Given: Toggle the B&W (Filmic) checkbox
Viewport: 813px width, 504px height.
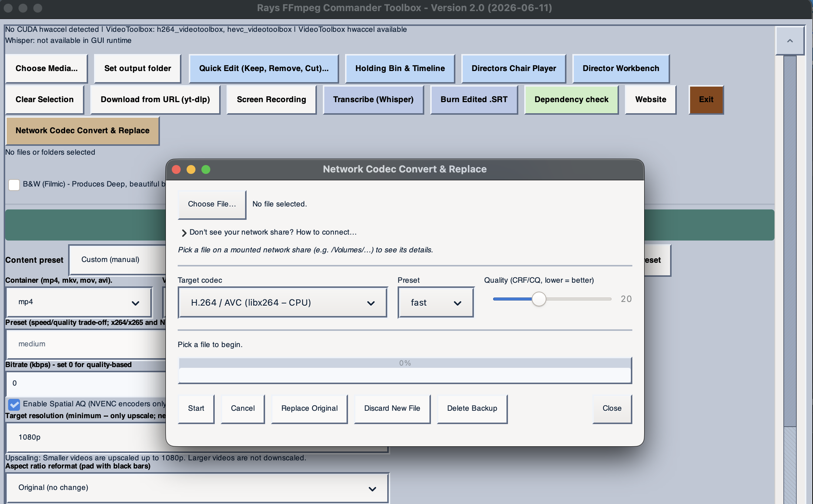Looking at the screenshot, I should pyautogui.click(x=14, y=185).
